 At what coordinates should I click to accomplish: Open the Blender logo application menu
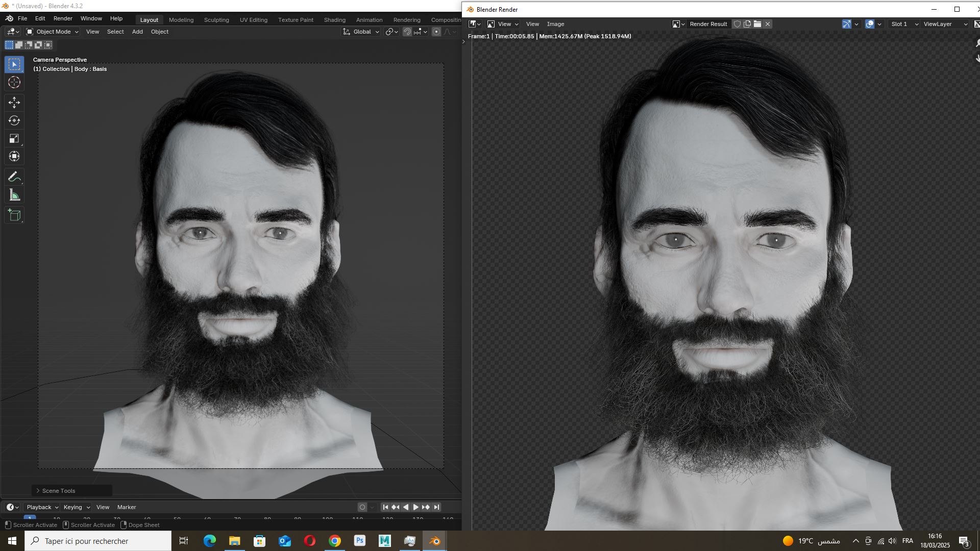coord(9,18)
